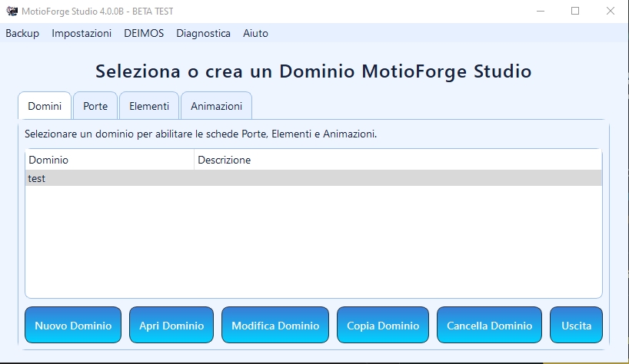Click the Dominio column header
This screenshot has width=629, height=364.
(110, 160)
